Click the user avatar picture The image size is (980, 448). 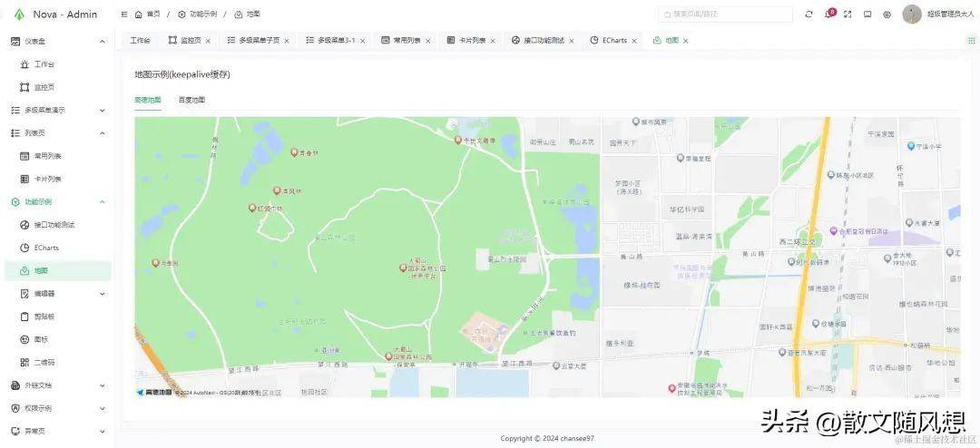point(912,14)
